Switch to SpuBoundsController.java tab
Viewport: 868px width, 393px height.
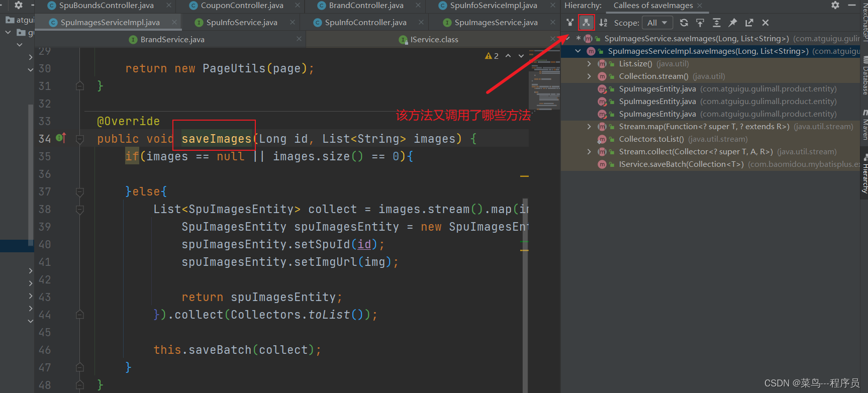[x=106, y=6]
